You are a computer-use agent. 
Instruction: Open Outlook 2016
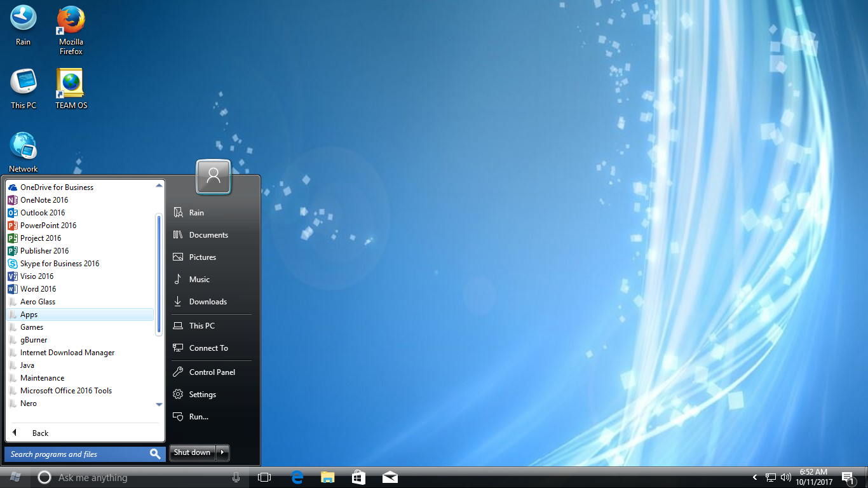[80, 213]
